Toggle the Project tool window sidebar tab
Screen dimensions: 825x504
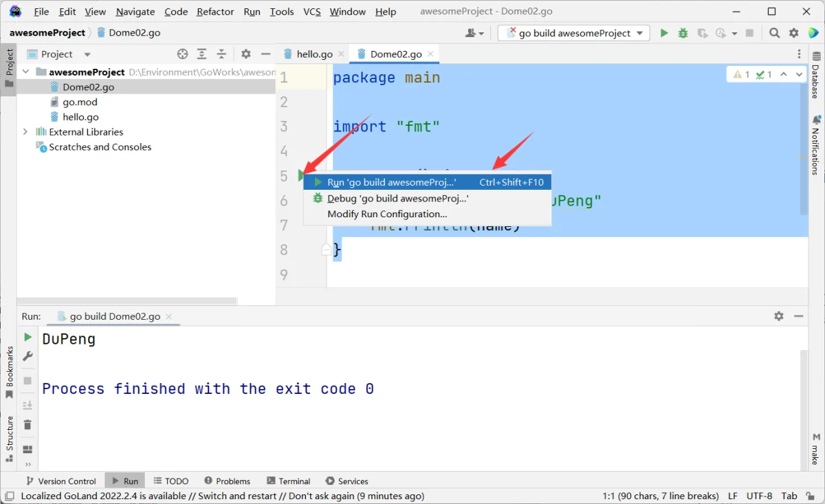point(9,68)
